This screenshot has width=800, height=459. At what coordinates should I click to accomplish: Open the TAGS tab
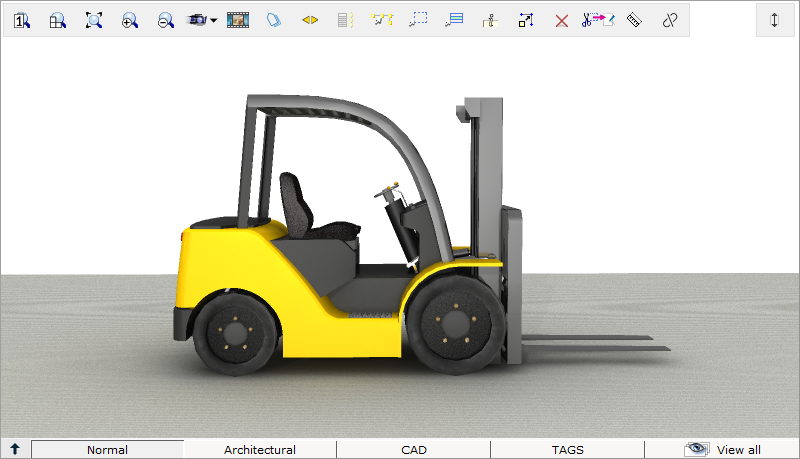tap(567, 450)
